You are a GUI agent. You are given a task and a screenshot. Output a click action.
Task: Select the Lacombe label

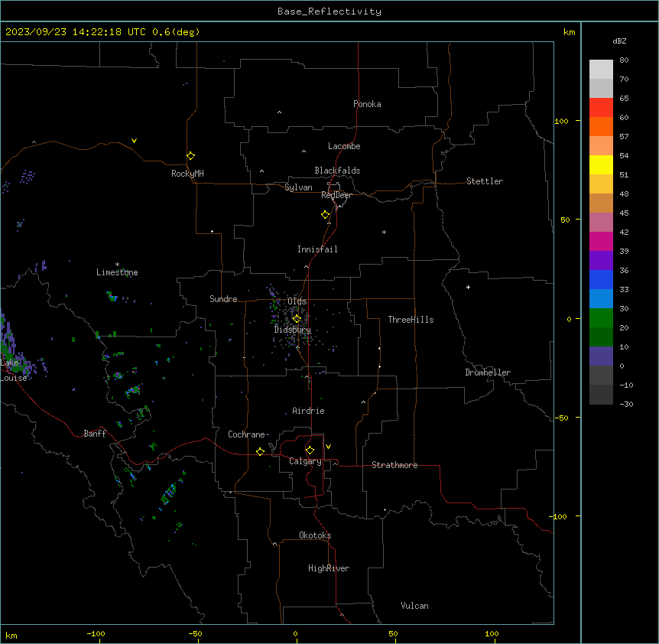pyautogui.click(x=344, y=146)
